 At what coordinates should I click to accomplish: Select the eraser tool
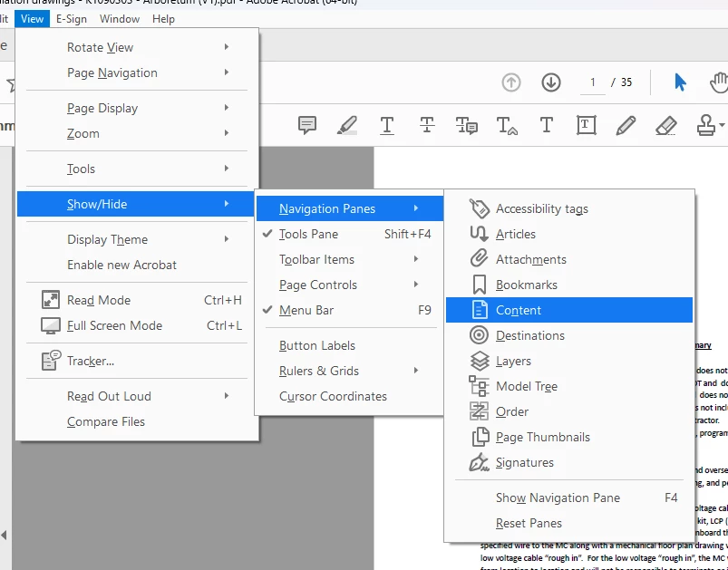coord(666,125)
